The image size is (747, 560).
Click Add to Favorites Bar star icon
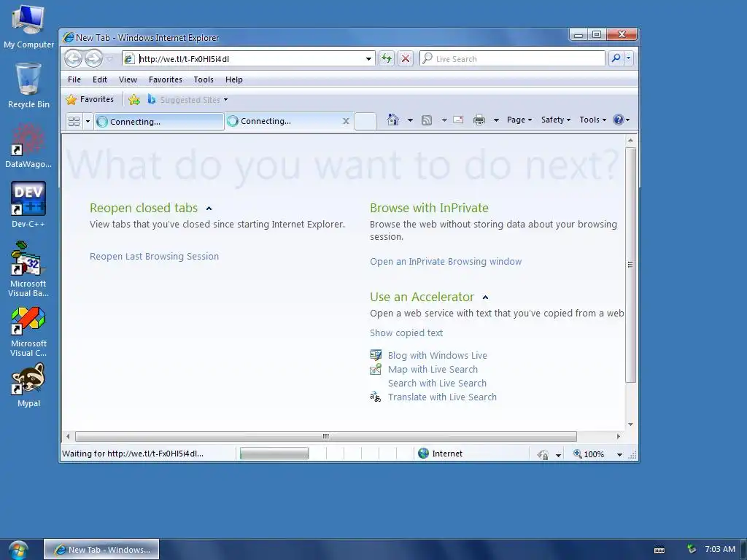(x=134, y=99)
